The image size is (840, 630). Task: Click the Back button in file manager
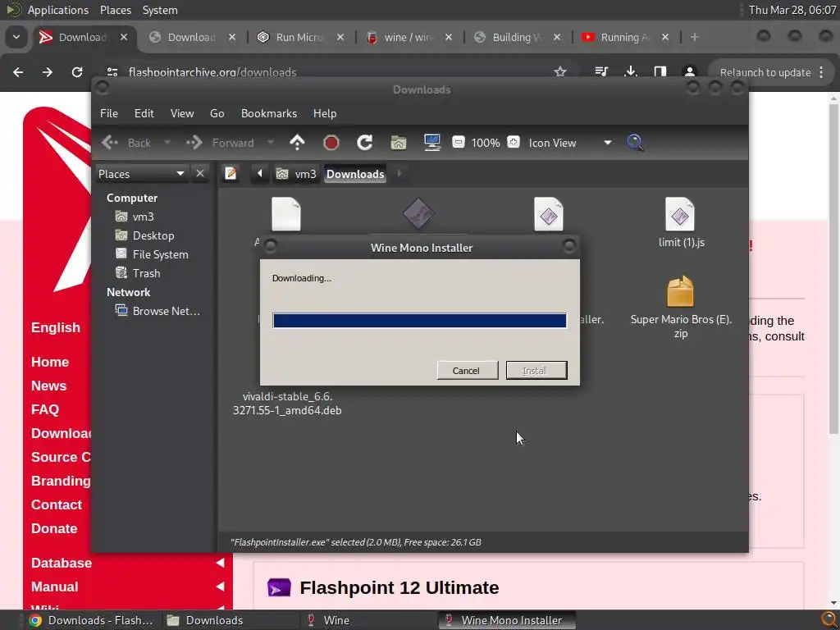[127, 143]
